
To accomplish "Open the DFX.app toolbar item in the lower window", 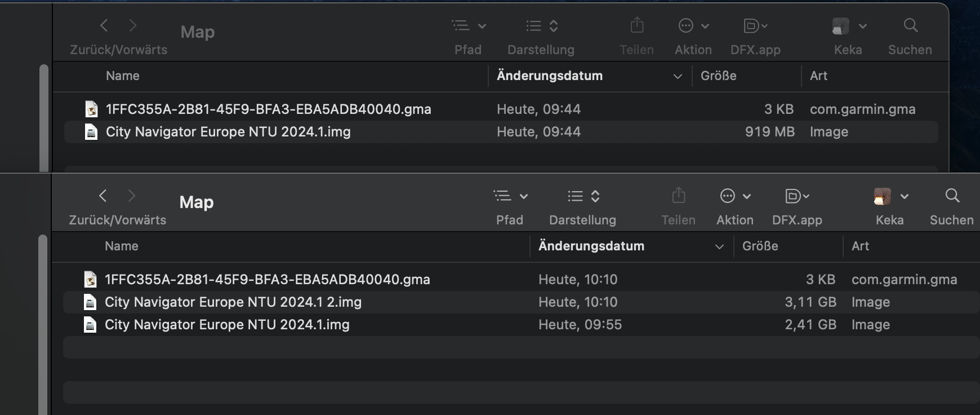I will click(x=796, y=196).
